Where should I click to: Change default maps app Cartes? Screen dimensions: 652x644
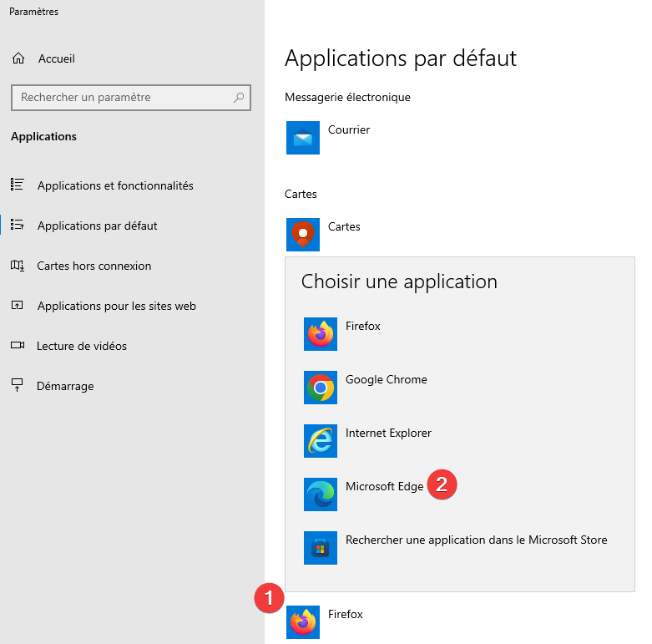(x=344, y=226)
